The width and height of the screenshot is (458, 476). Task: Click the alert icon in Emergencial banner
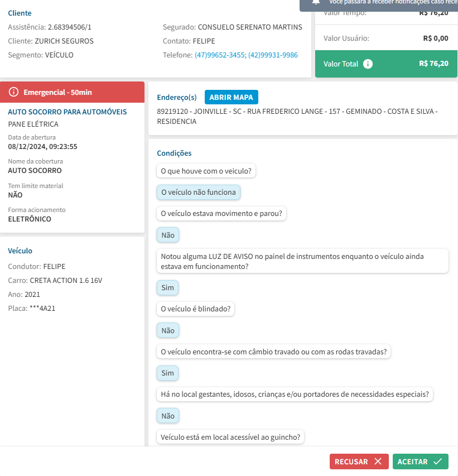pos(14,92)
